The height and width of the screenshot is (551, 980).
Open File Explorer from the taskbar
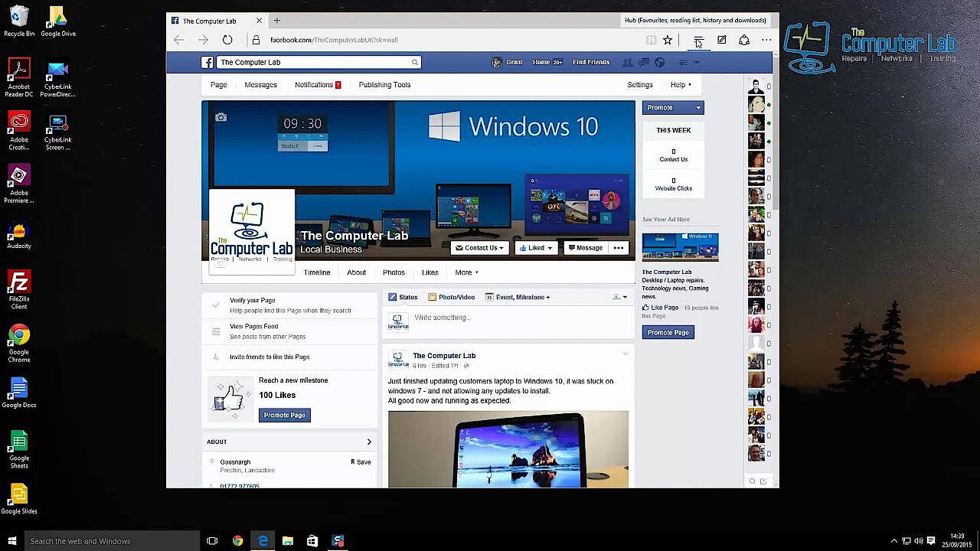click(x=288, y=541)
